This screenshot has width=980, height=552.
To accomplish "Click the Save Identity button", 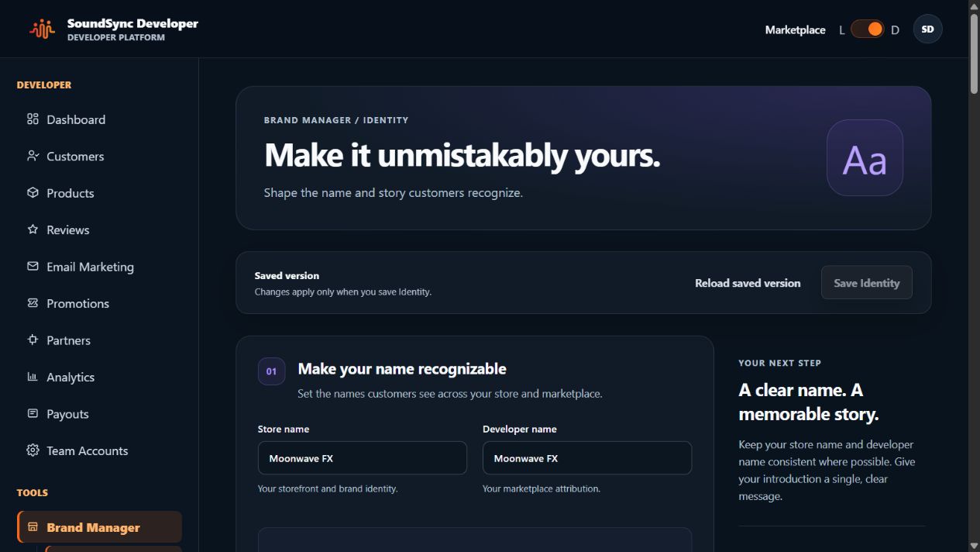I will point(866,283).
